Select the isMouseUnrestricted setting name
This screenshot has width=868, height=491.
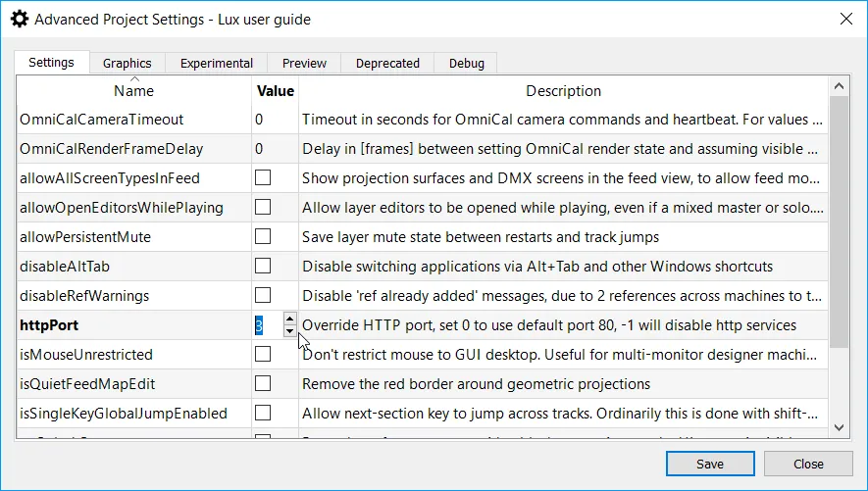[85, 354]
